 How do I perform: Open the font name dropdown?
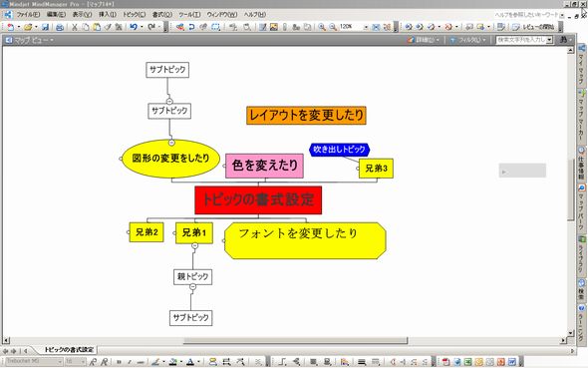click(60, 362)
